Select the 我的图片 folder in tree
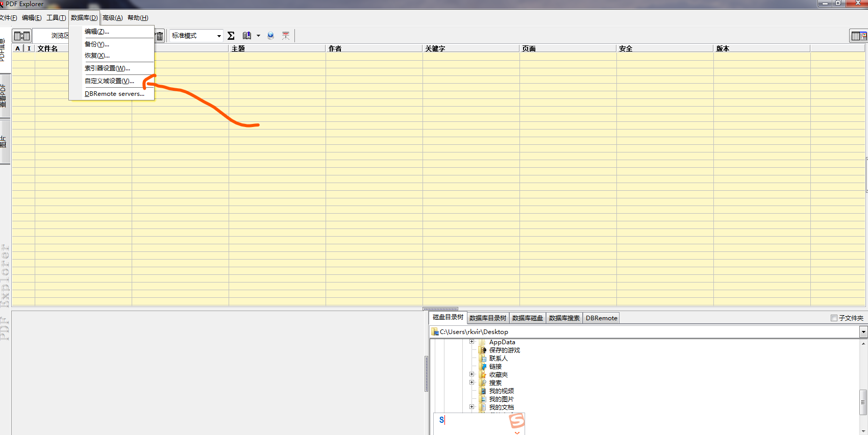This screenshot has width=868, height=435. tap(501, 399)
